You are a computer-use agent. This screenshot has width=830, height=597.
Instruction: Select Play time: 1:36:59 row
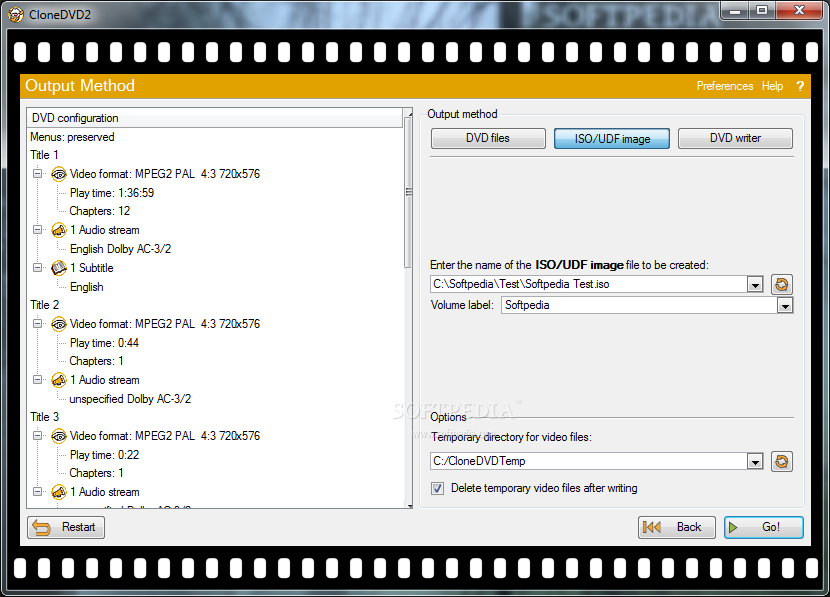point(112,193)
